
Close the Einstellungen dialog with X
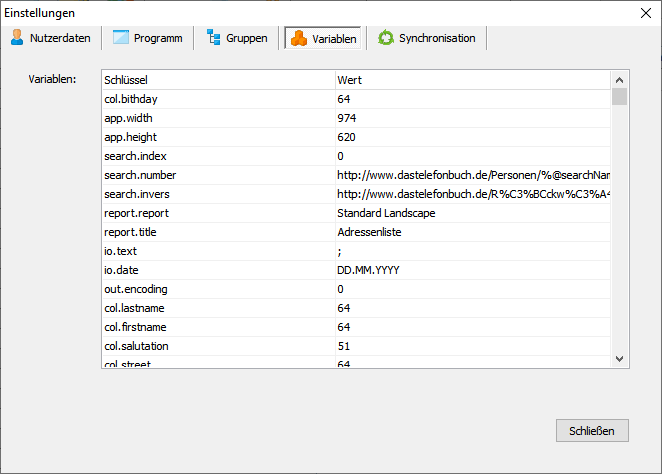tap(644, 13)
